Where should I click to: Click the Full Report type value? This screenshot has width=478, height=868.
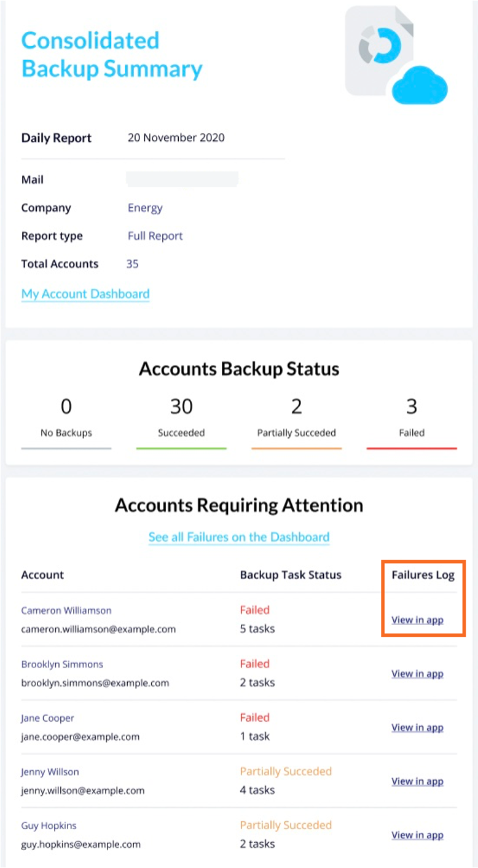155,235
